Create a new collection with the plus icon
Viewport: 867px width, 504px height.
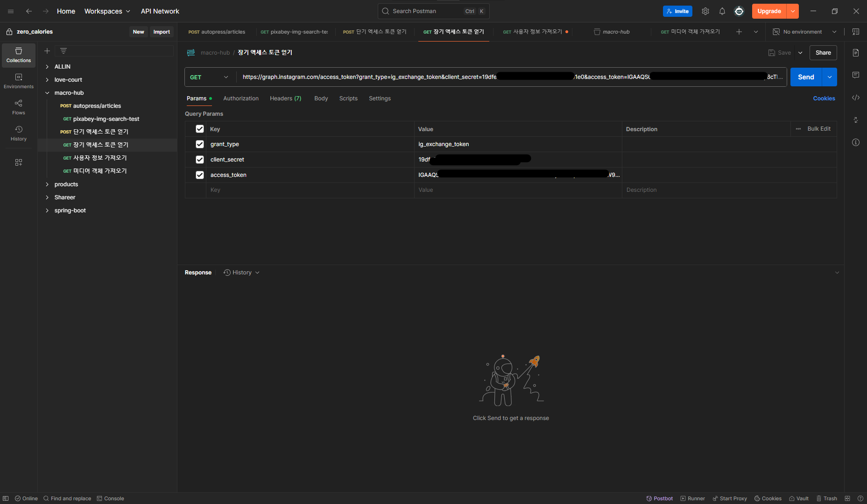click(47, 51)
